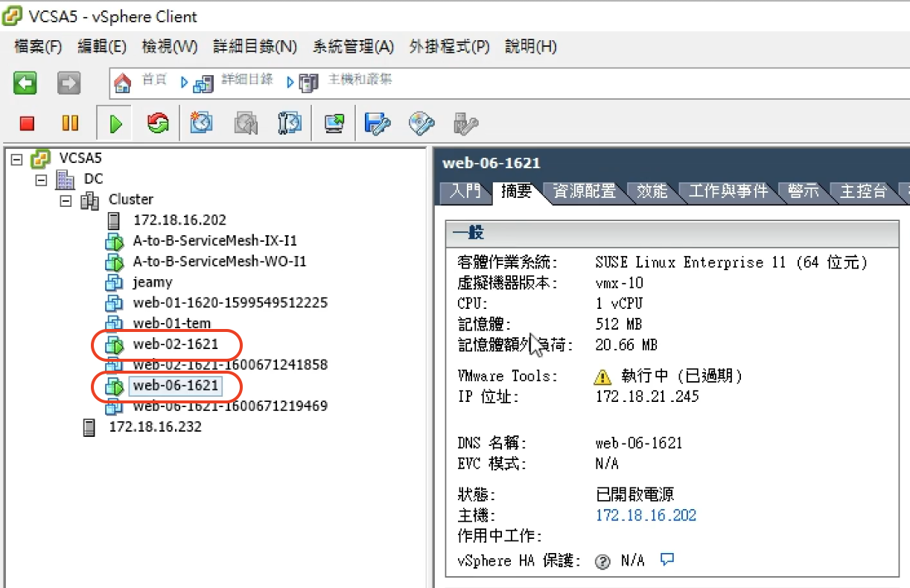The height and width of the screenshot is (588, 910).
Task: Navigate back with the green arrow
Action: pyautogui.click(x=25, y=83)
